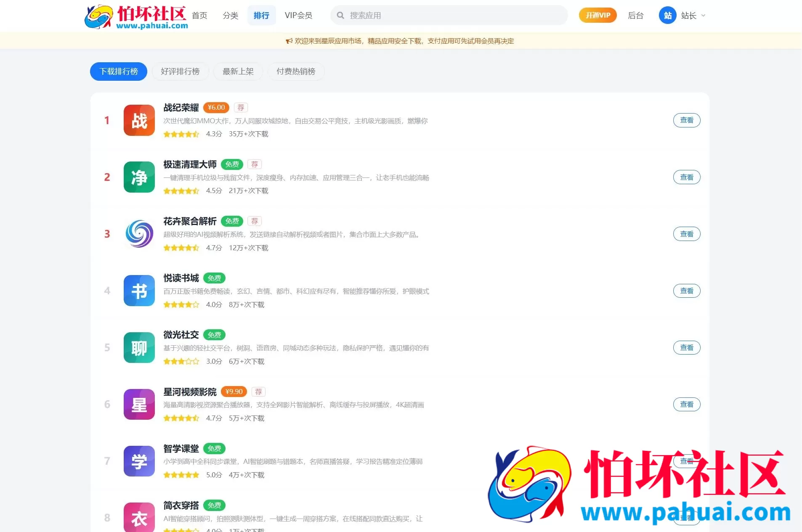This screenshot has width=802, height=532.
Task: Click the star rating of 极速清理大师
Action: point(181,191)
